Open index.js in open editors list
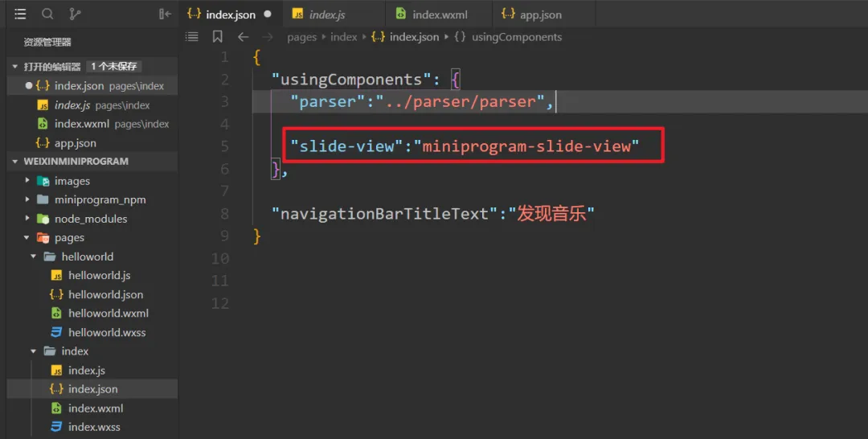Viewport: 868px width, 439px height. [x=92, y=105]
